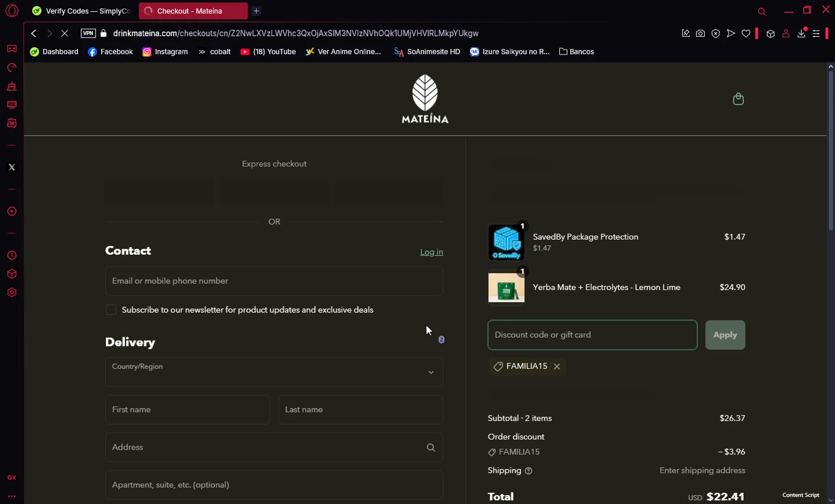Switch to Verify Codes — SimplyCodes tab
Viewport: 835px width, 504px height.
coord(81,11)
